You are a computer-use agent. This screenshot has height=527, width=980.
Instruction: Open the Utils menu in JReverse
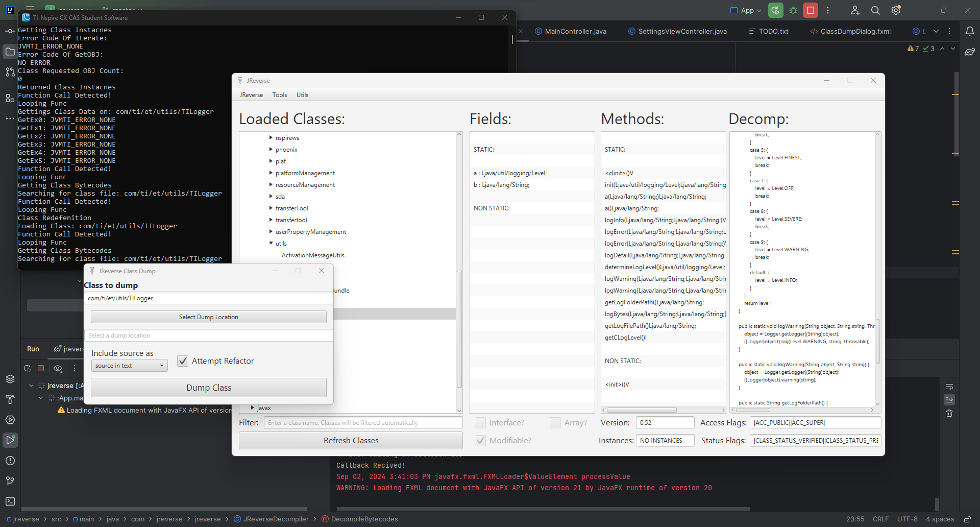tap(302, 95)
